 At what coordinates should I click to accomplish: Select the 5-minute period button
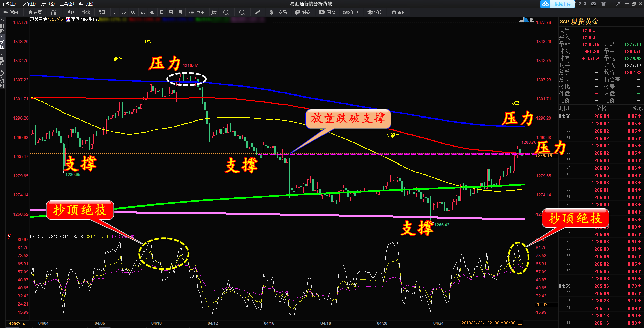(x=114, y=12)
